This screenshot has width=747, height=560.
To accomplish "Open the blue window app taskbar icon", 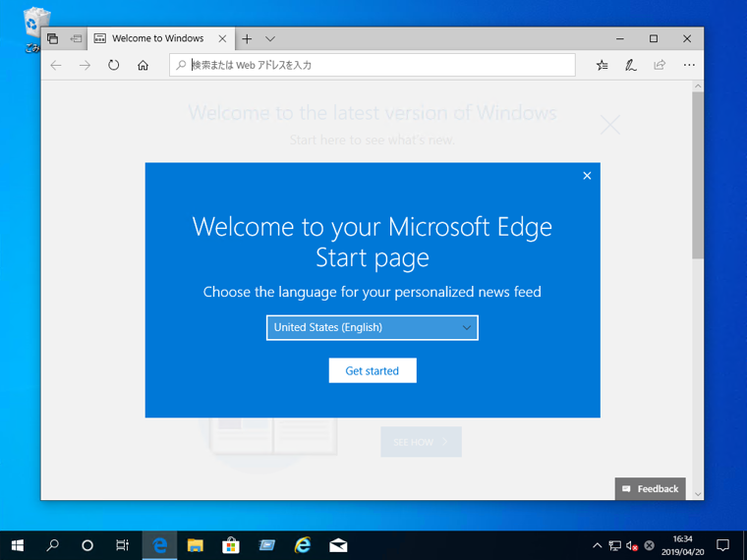I will pos(266,545).
